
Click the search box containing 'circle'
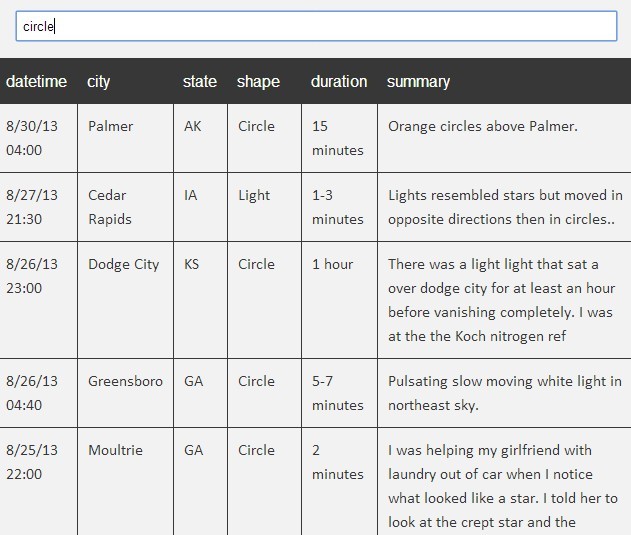[x=316, y=27]
